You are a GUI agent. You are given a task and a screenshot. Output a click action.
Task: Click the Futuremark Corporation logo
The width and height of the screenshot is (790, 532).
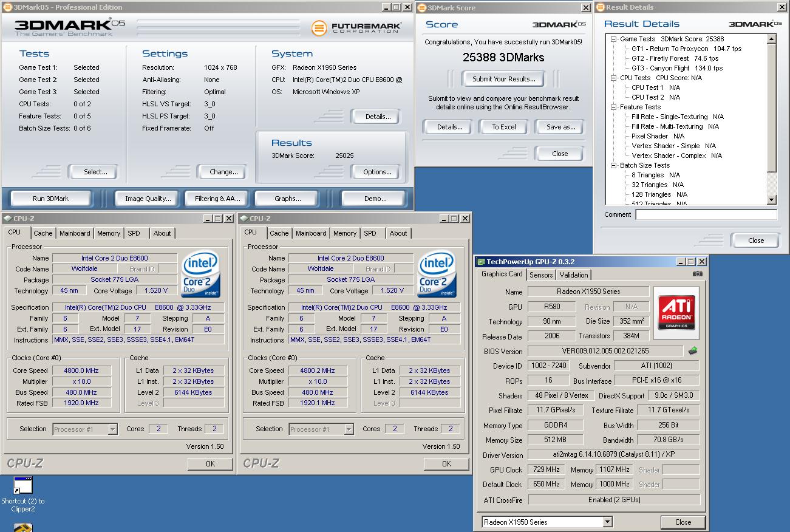(356, 28)
